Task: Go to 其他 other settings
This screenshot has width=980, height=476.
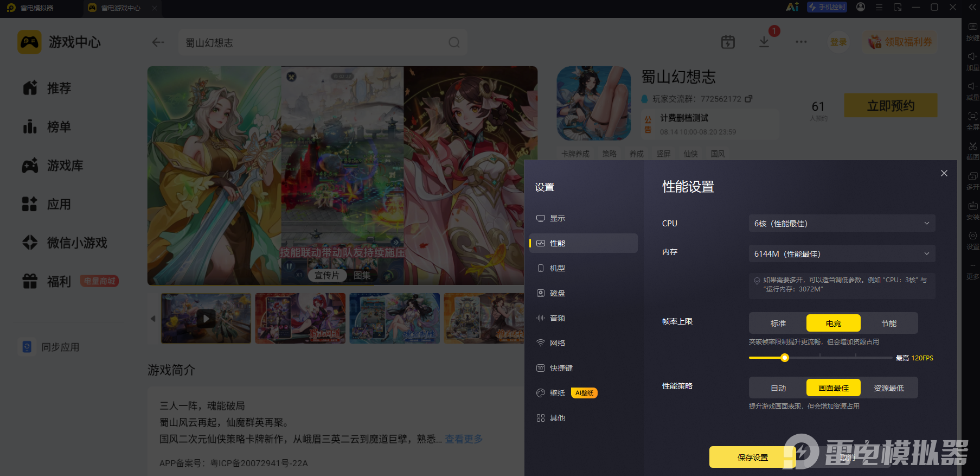Action: (x=583, y=418)
